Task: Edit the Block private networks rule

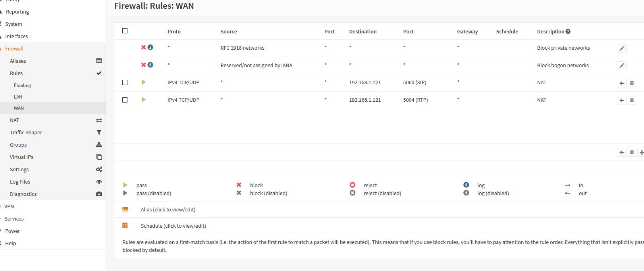Action: click(x=622, y=48)
